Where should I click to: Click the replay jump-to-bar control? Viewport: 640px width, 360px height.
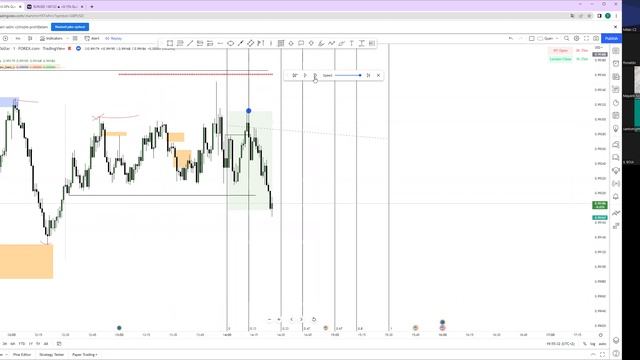(x=295, y=76)
